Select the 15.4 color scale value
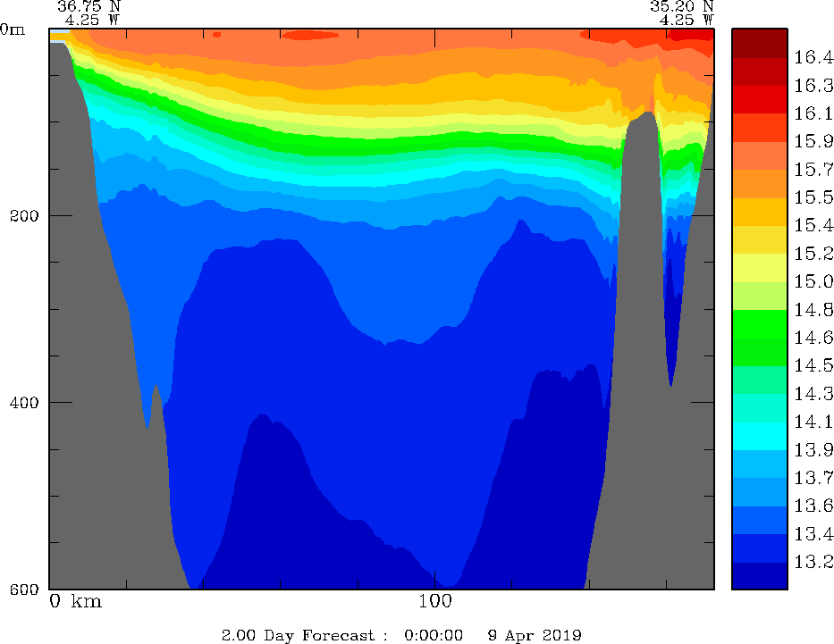 click(x=813, y=225)
